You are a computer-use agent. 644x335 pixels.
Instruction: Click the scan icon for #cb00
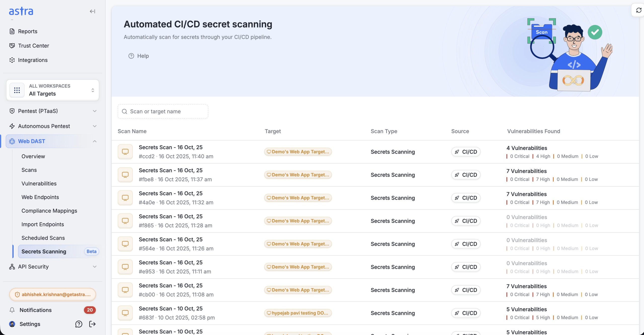point(125,290)
